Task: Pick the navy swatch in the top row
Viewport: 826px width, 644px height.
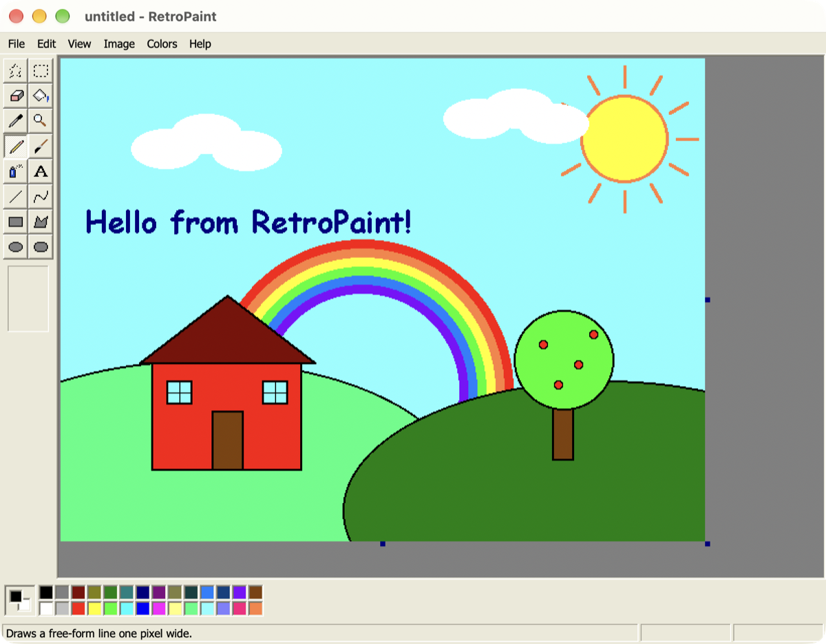Action: pyautogui.click(x=142, y=592)
